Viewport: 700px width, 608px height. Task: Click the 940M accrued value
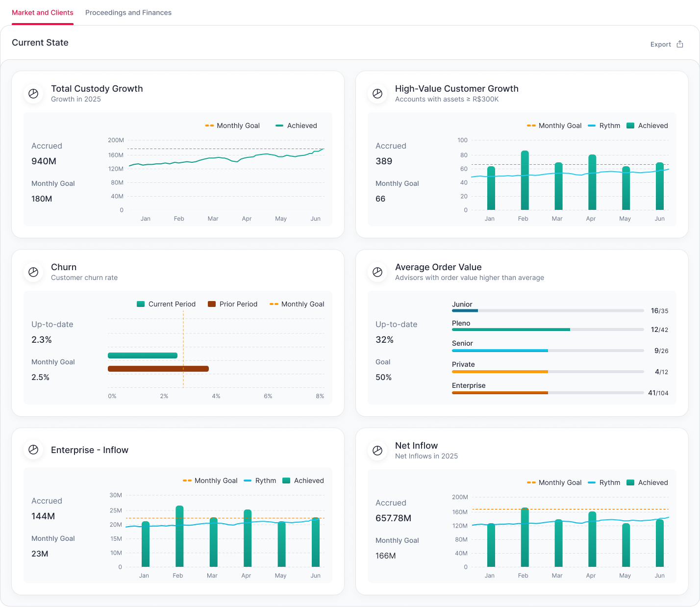coord(44,161)
